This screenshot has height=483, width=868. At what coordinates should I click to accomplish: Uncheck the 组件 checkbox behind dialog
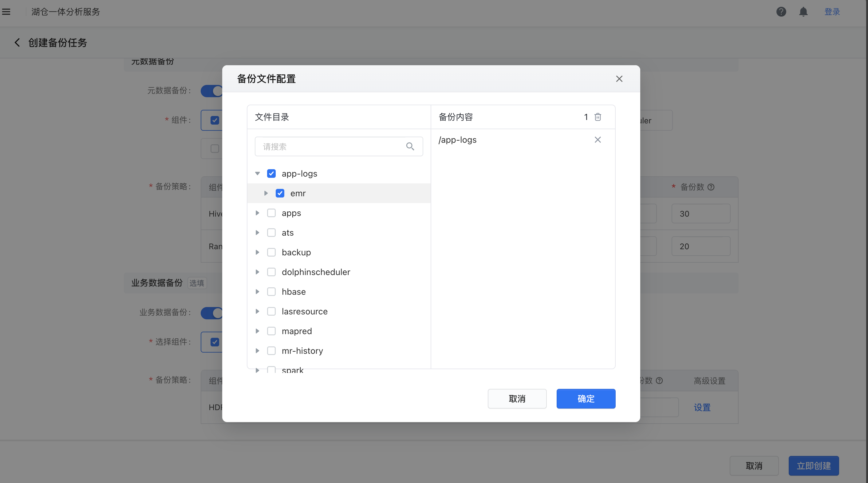pyautogui.click(x=215, y=120)
